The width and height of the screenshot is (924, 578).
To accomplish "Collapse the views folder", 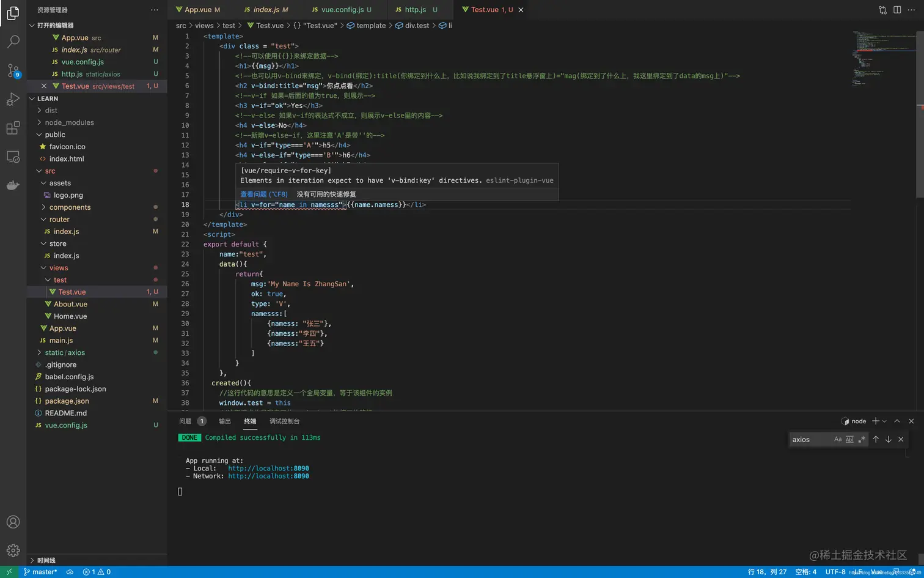I will coord(97,268).
